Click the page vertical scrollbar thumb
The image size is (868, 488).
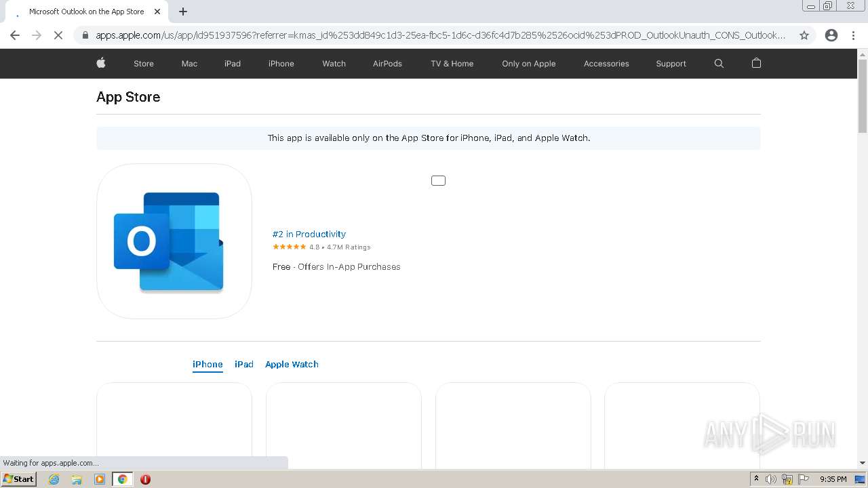(x=863, y=96)
